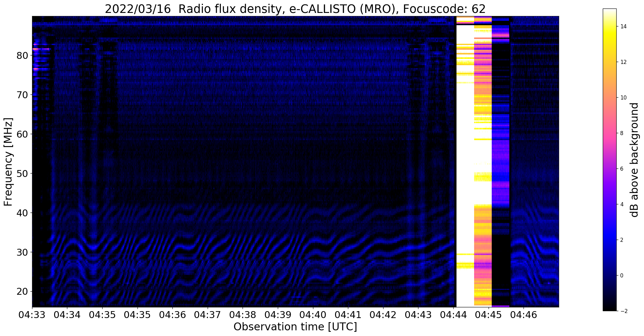Click the 04:37 time tick label

(x=208, y=315)
